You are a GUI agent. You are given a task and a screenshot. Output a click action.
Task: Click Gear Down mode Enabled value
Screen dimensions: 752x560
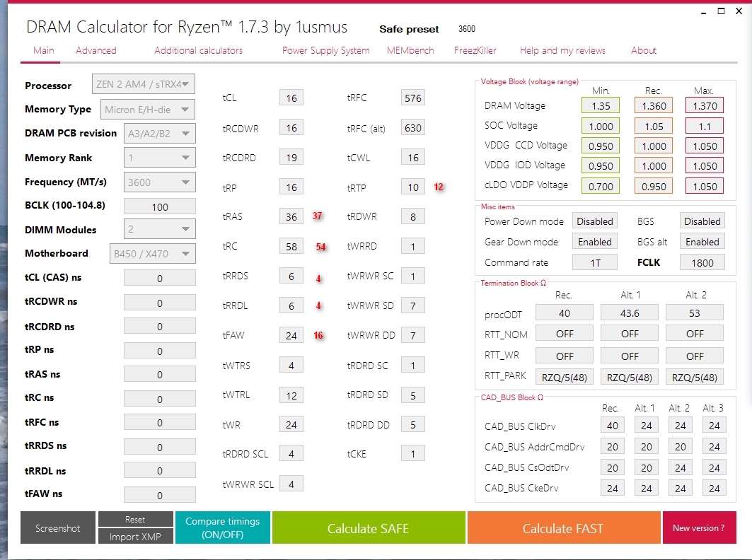click(595, 242)
